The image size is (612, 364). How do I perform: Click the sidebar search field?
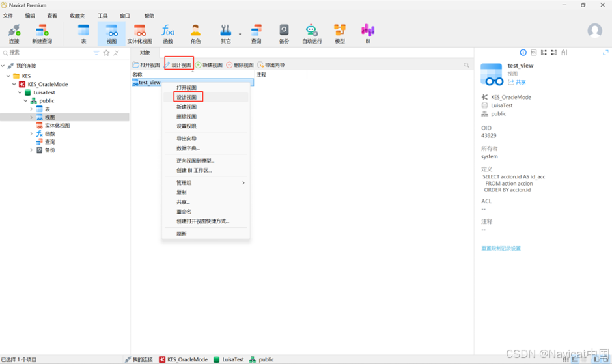click(x=47, y=53)
